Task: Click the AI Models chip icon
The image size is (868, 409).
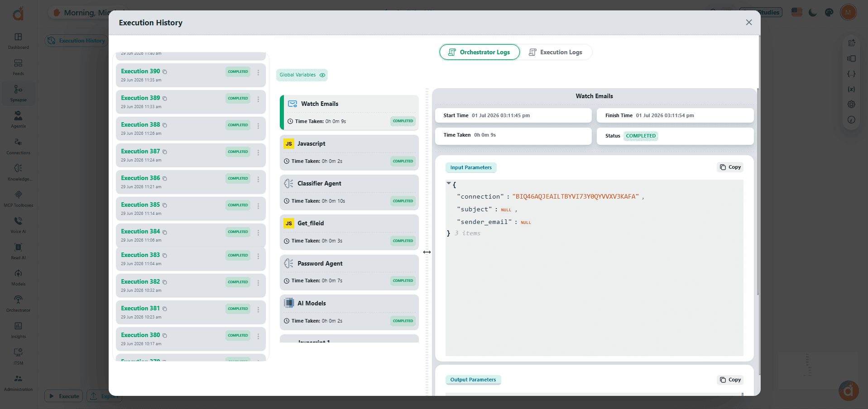Action: click(289, 303)
